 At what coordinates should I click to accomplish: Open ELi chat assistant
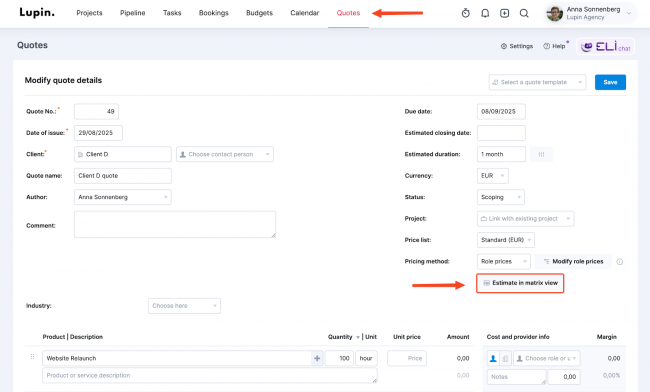(x=606, y=46)
